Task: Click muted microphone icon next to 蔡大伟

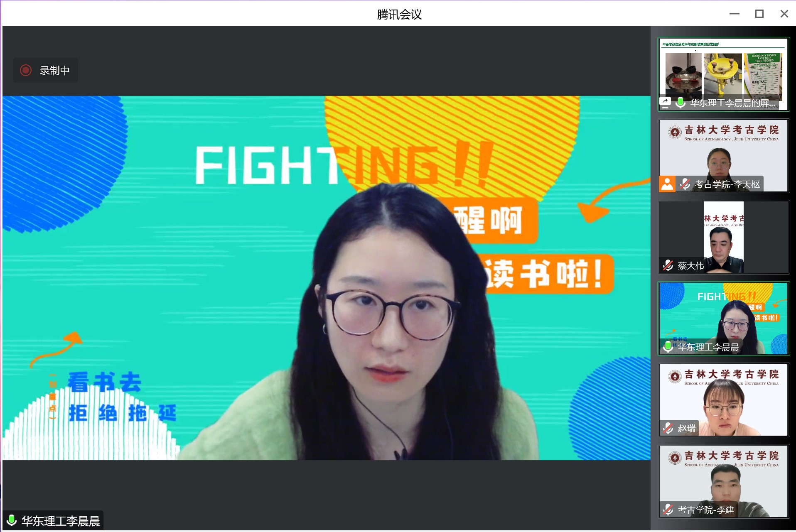Action: pos(668,265)
